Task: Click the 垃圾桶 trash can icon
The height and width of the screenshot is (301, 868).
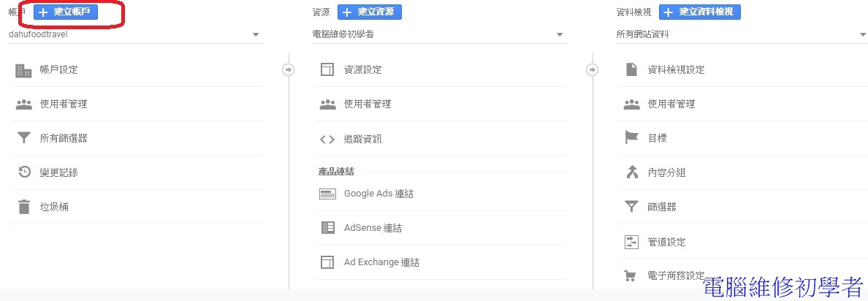Action: (x=24, y=207)
